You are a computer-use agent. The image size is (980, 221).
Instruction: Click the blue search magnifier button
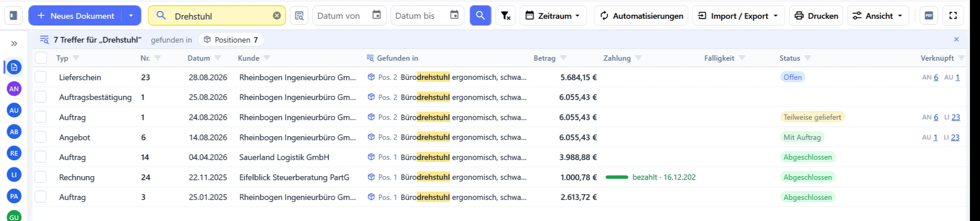(480, 15)
